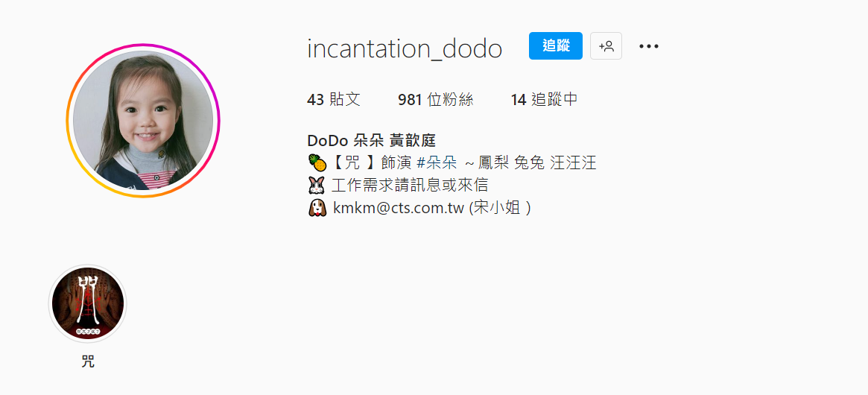Screen dimensions: 868x395
Task: Click the pineapple emoji in the bio
Action: click(317, 162)
